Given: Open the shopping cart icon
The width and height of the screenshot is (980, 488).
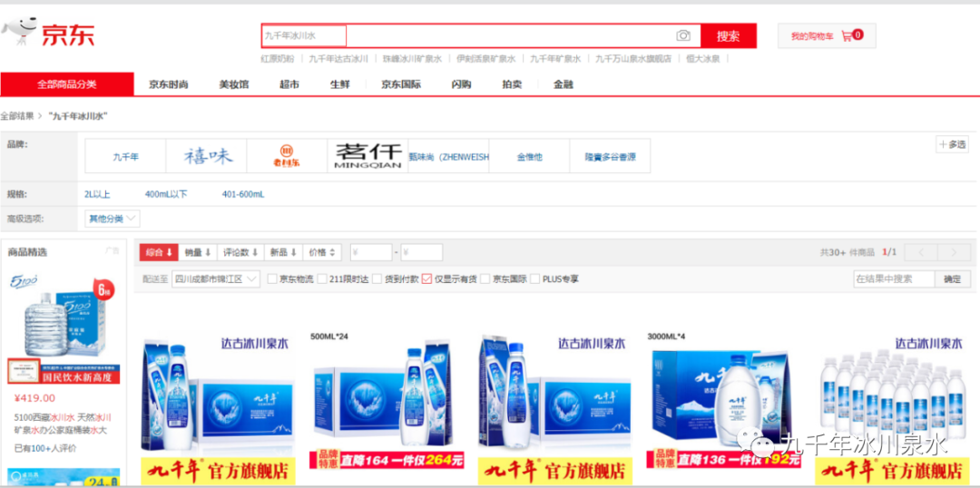Looking at the screenshot, I should pos(847,35).
